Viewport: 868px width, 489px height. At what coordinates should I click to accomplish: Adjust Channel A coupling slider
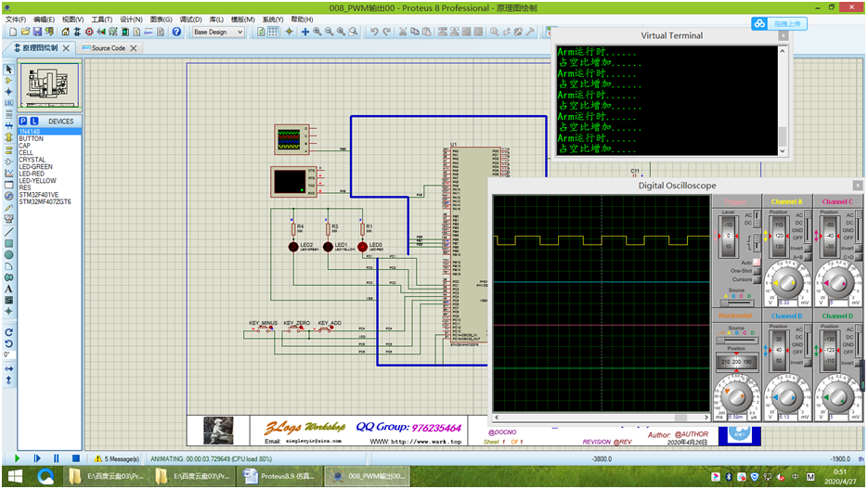pos(808,226)
